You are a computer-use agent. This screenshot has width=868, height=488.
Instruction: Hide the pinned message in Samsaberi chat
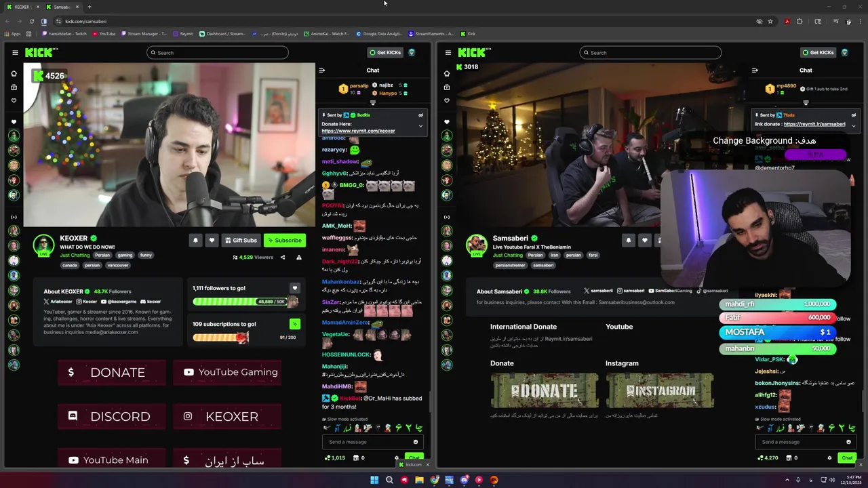point(854,115)
